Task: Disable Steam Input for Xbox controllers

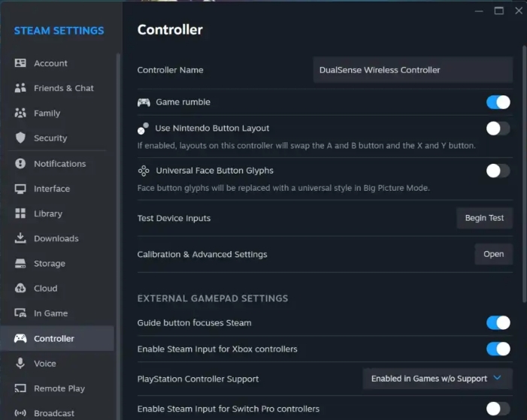Action: point(498,349)
